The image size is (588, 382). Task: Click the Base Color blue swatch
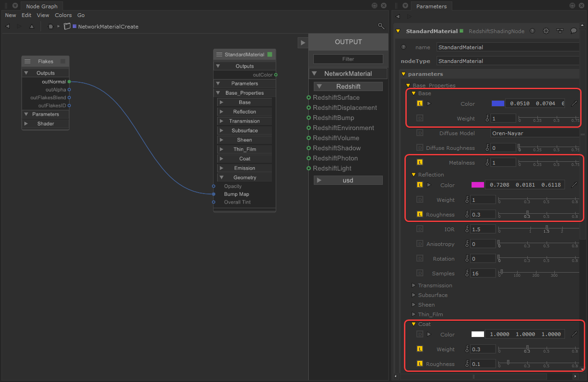[498, 103]
